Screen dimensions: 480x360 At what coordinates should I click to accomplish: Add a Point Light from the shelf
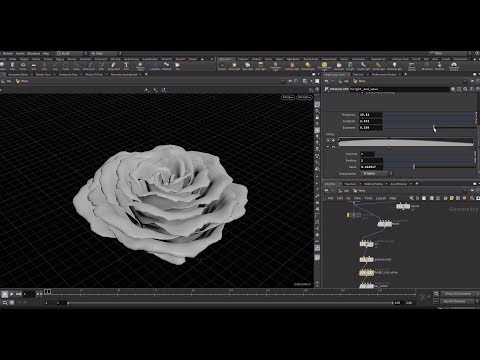click(234, 66)
